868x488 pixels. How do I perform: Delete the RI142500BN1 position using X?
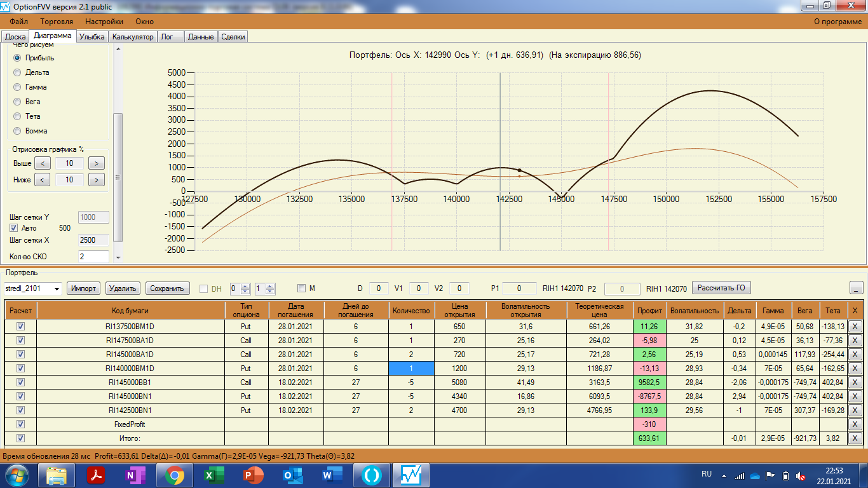(x=855, y=410)
